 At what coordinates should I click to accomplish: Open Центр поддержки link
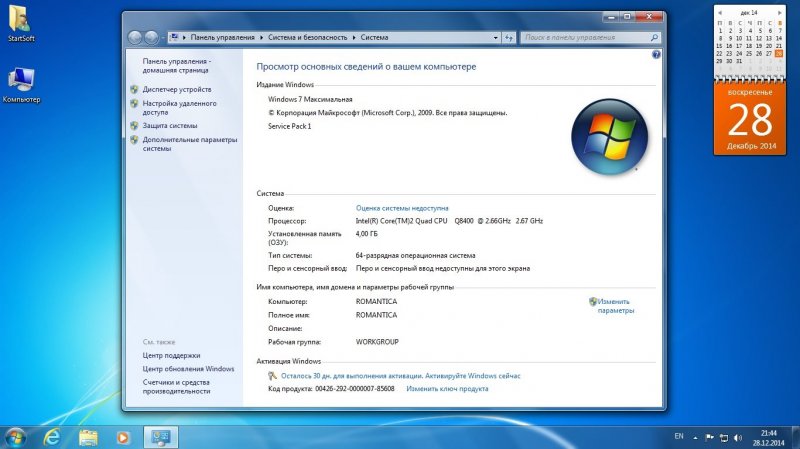(x=171, y=355)
